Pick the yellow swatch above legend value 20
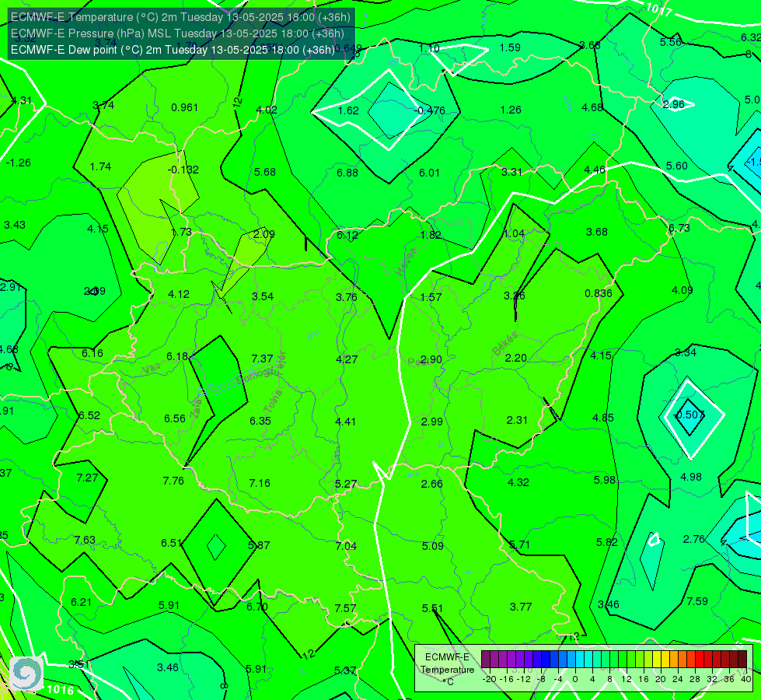This screenshot has height=700, width=761. (x=657, y=660)
